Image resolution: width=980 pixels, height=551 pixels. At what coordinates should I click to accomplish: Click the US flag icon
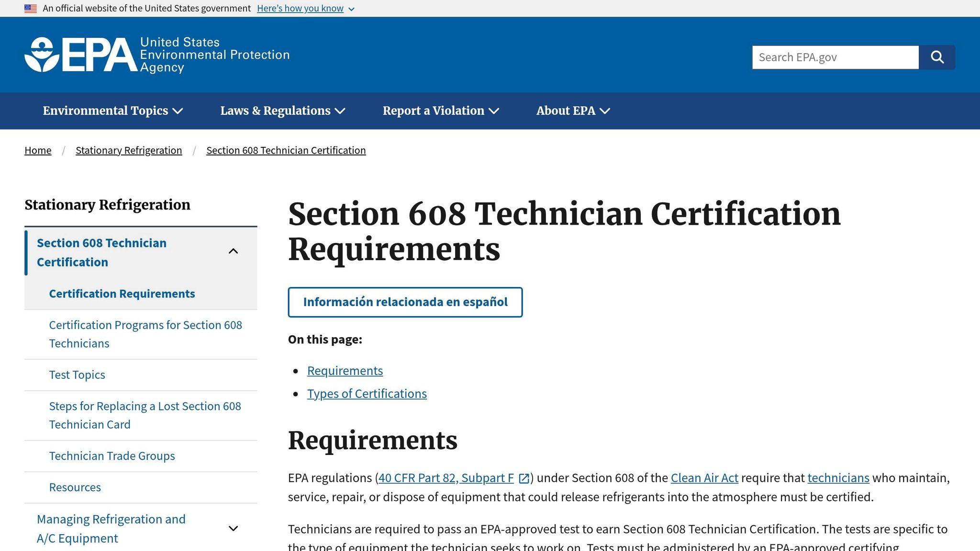pos(31,9)
